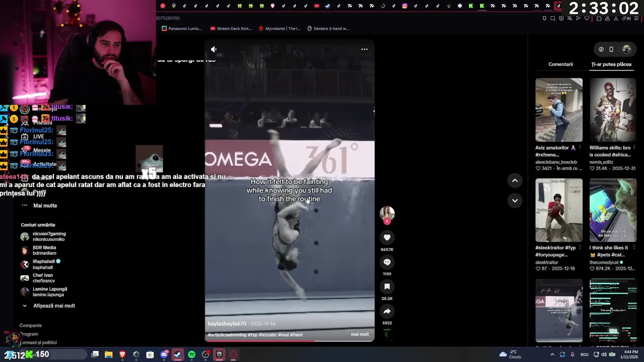Open the phone app icon in top right

611,49
